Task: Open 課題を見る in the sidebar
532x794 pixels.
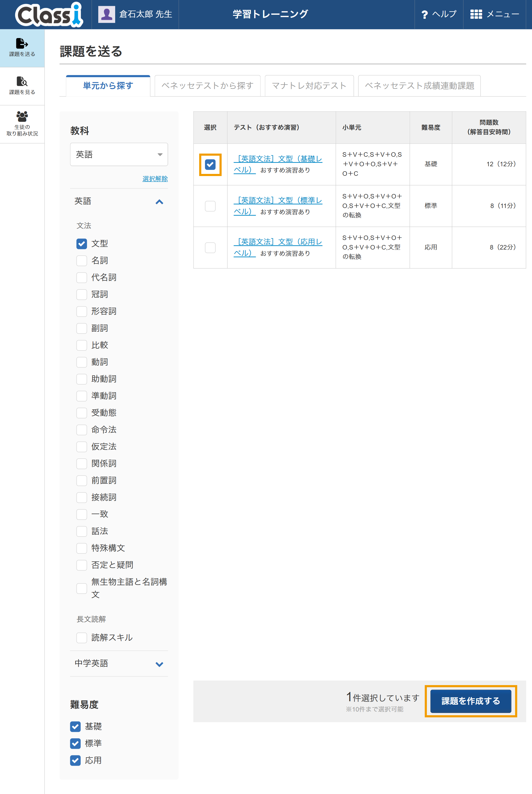Action: click(x=22, y=86)
